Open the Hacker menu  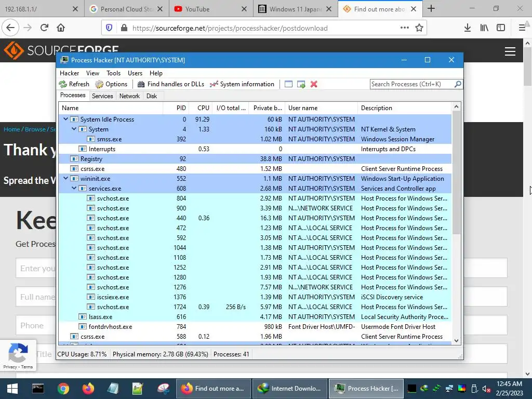69,73
